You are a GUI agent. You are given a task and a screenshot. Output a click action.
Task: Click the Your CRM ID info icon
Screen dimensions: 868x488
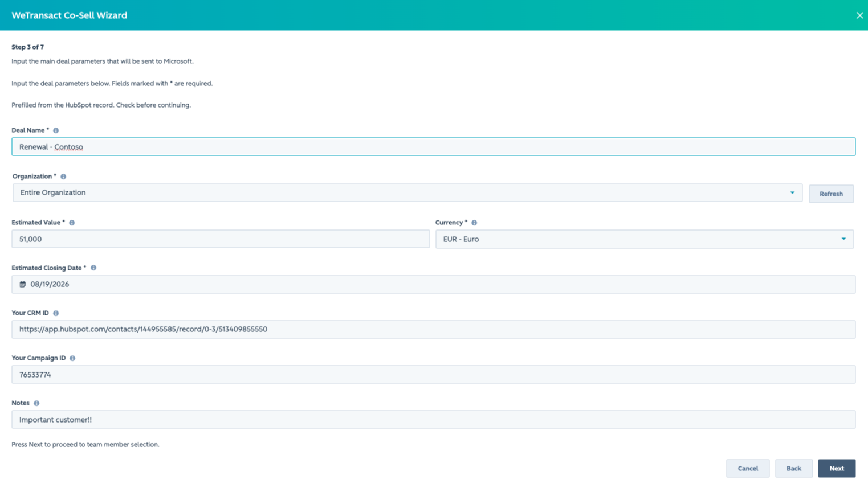pos(56,313)
